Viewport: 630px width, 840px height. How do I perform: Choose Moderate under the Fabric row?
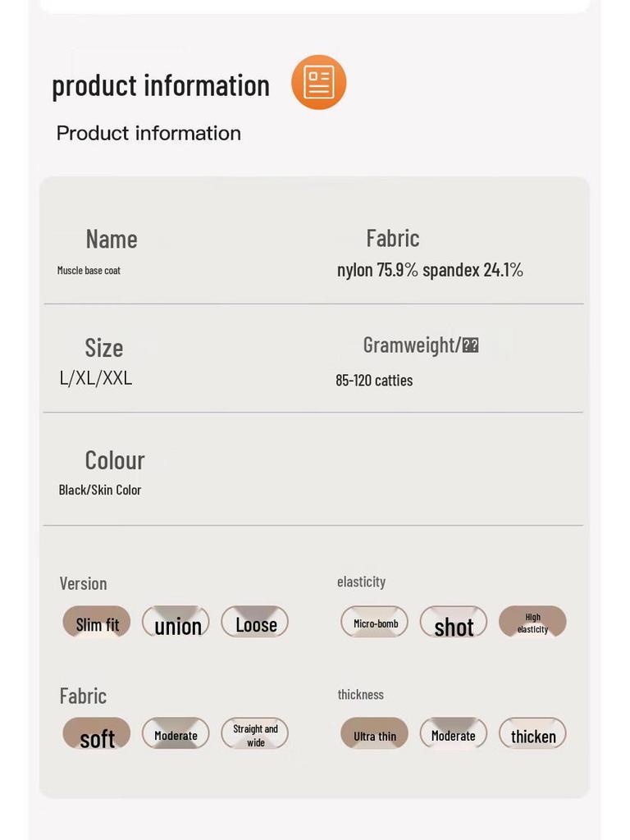coord(176,734)
